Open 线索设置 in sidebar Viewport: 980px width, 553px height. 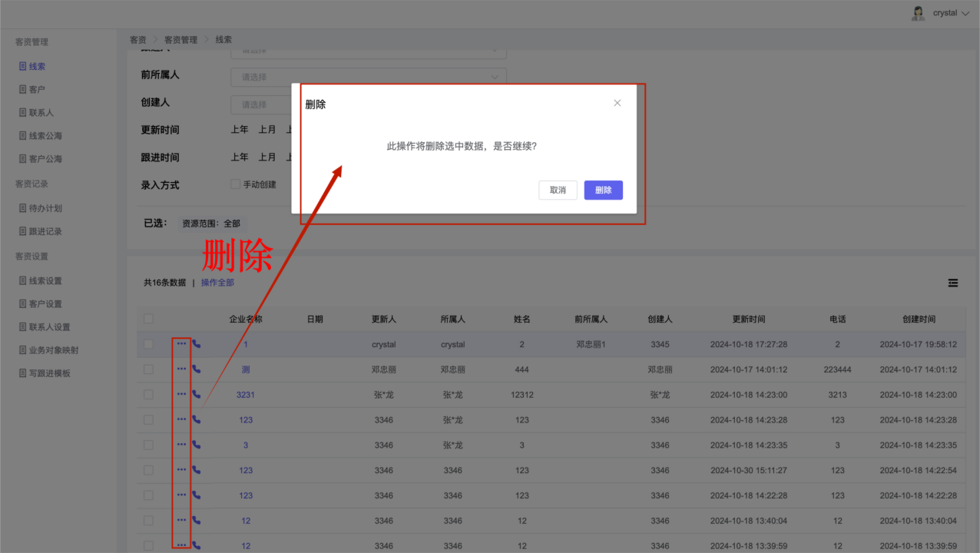45,281
